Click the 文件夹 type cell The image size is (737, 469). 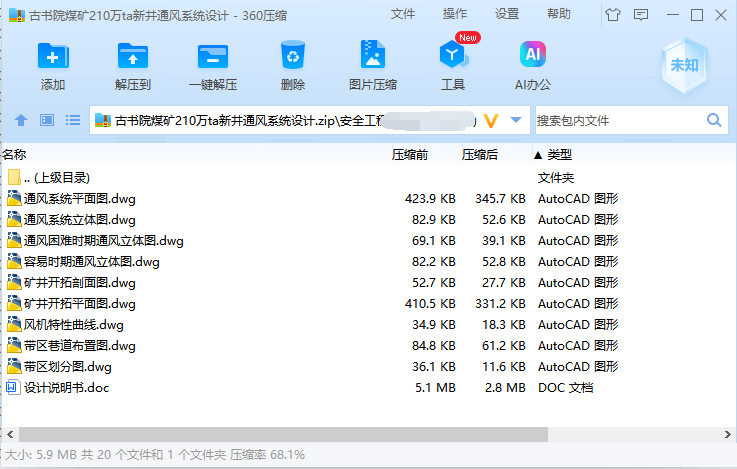(556, 177)
